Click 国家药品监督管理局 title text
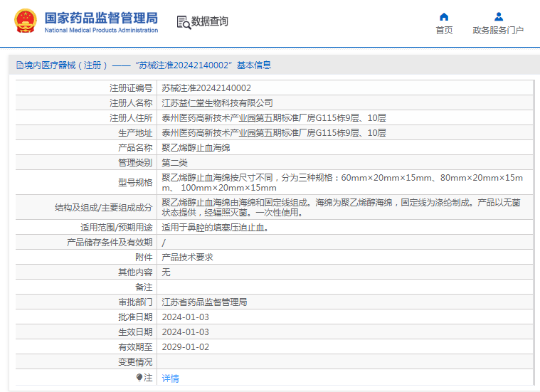Screen dimensions: 540x392 tap(101, 18)
